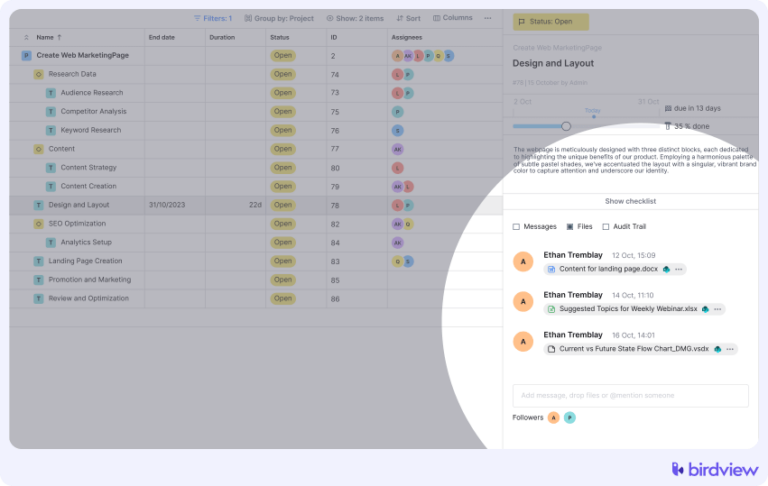Viewport: 768px width, 486px height.
Task: Click the xlsx file icon for Weekly Webinar
Action: [551, 309]
